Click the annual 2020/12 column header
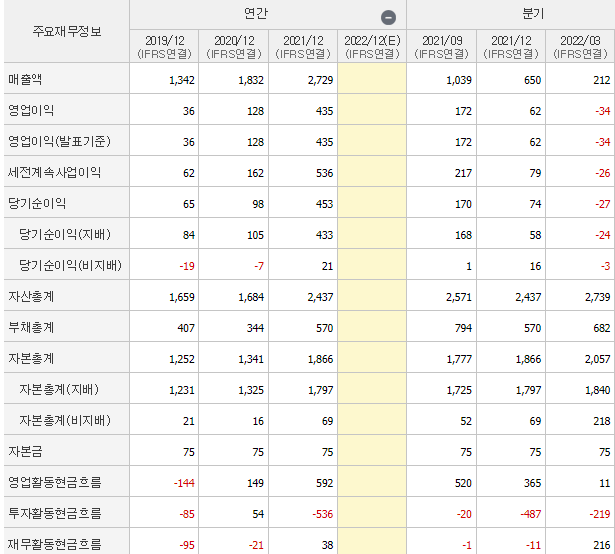The image size is (615, 554). (234, 46)
